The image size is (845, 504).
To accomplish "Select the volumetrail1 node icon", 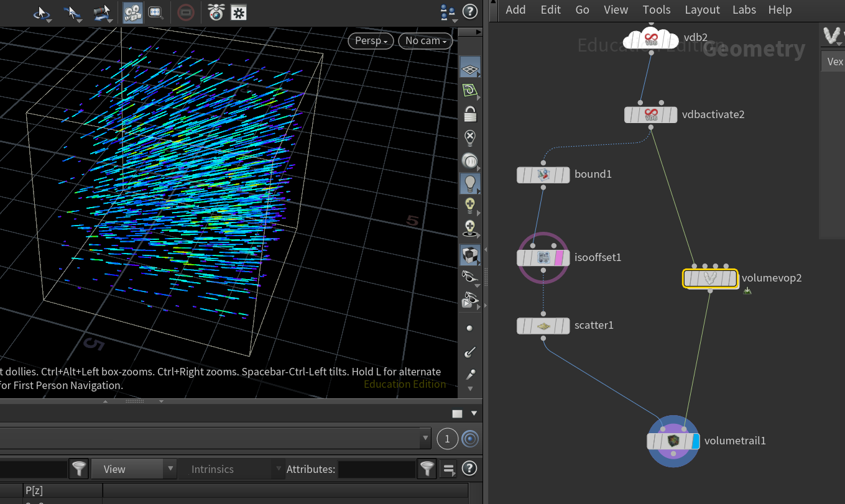I will pyautogui.click(x=673, y=441).
